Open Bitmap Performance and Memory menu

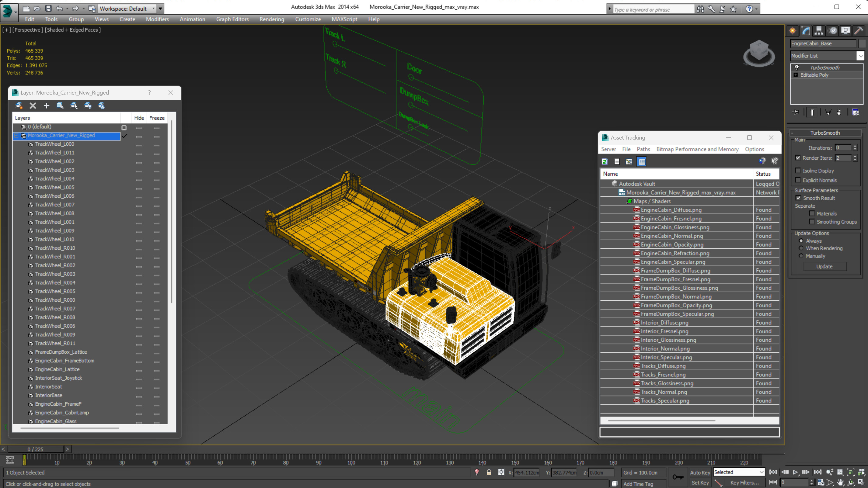tap(697, 149)
